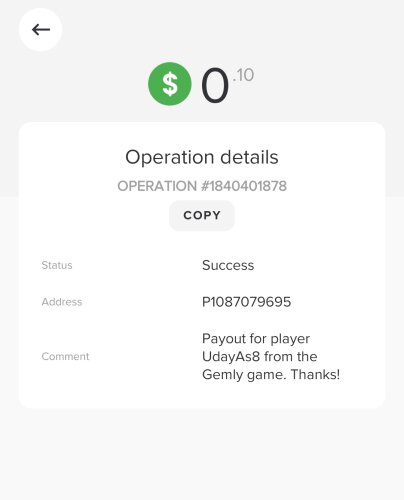This screenshot has height=500, width=404.
Task: Click the Operation details heading
Action: 202,157
